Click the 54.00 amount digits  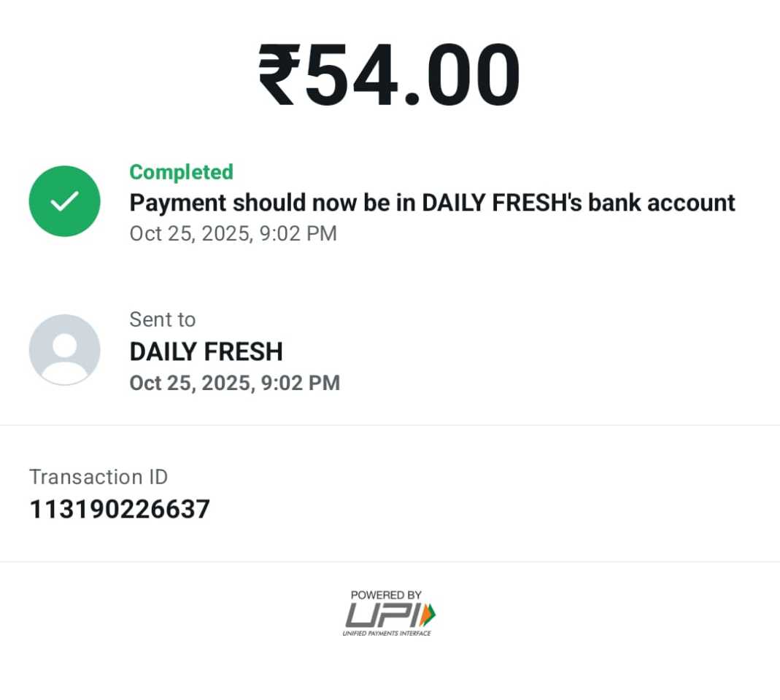[412, 77]
